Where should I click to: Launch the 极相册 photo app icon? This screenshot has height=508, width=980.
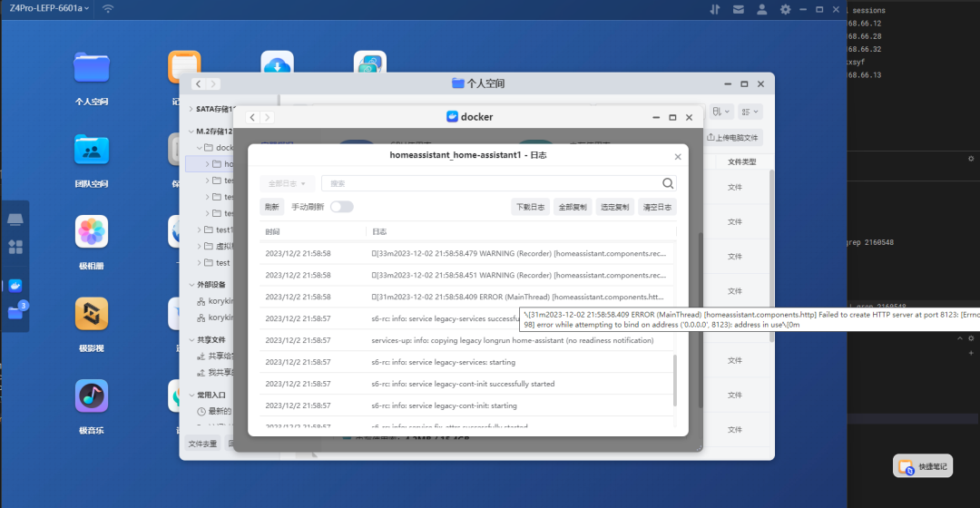(x=92, y=232)
